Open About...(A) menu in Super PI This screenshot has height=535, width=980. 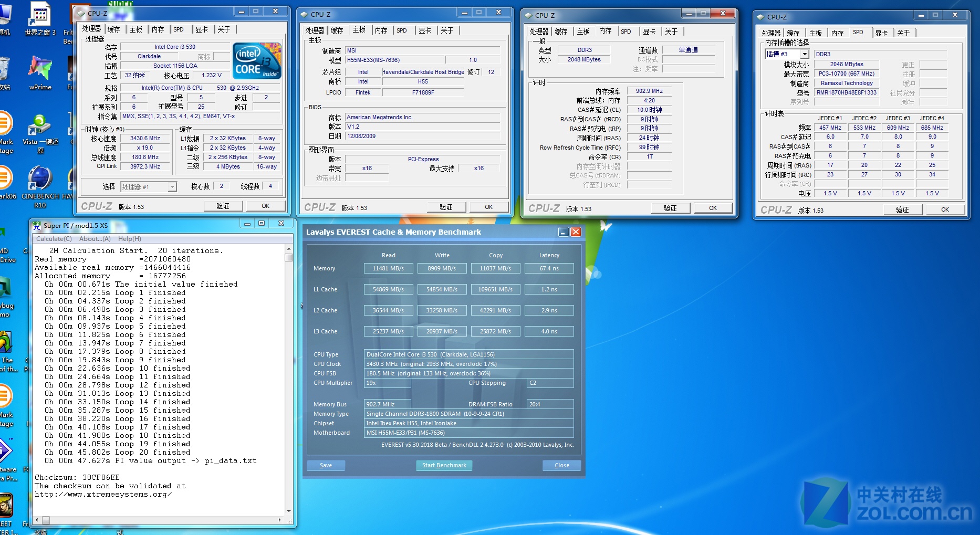pos(95,238)
